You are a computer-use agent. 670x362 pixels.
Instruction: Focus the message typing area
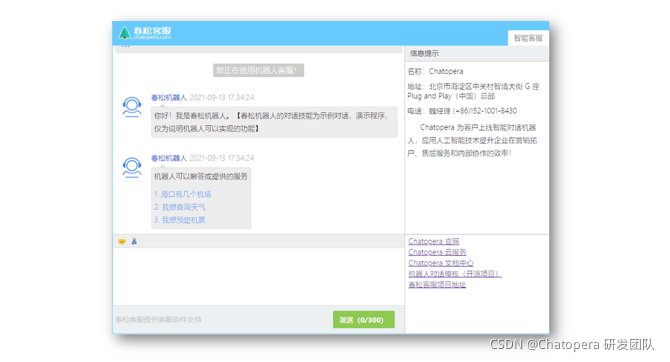pyautogui.click(x=259, y=277)
